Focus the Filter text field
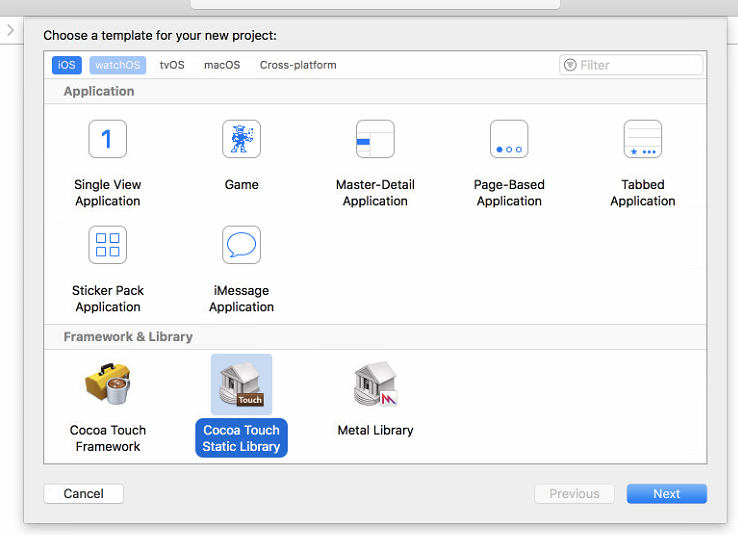The height and width of the screenshot is (535, 738). tap(631, 65)
